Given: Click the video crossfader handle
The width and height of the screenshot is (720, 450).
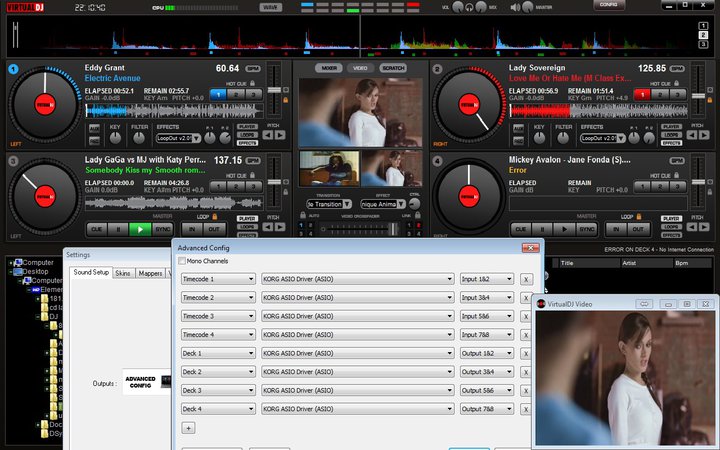Looking at the screenshot, I should (394, 228).
